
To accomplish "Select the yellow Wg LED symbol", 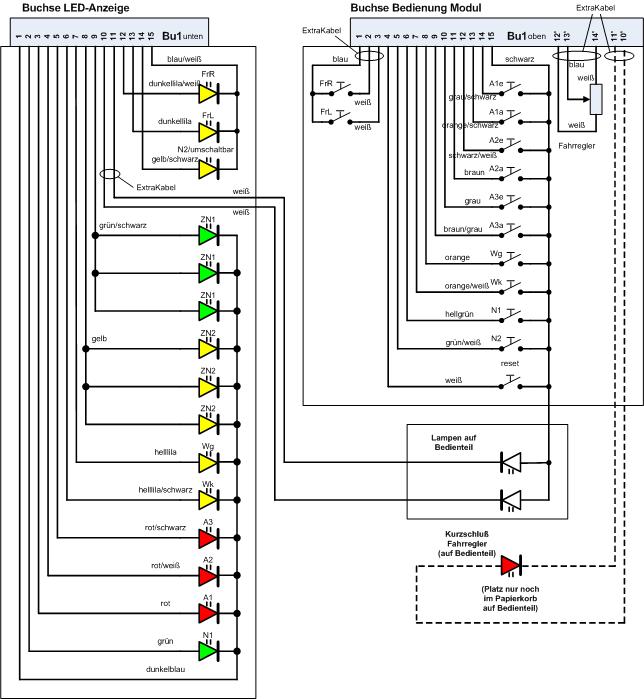I will click(x=208, y=463).
